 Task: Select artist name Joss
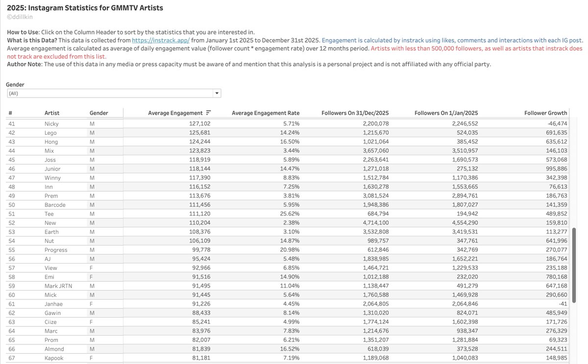[50, 160]
